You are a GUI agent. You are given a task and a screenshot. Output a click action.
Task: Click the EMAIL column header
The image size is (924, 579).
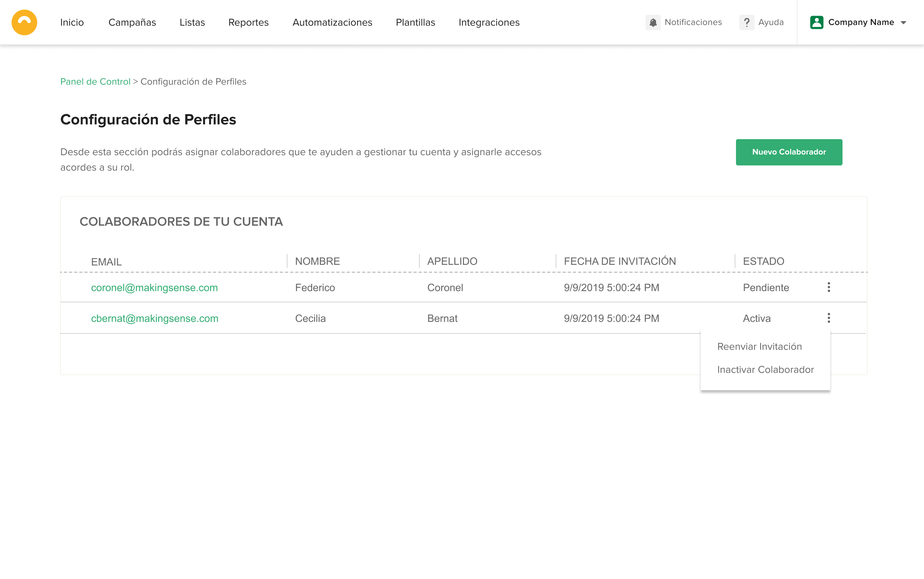coord(106,262)
